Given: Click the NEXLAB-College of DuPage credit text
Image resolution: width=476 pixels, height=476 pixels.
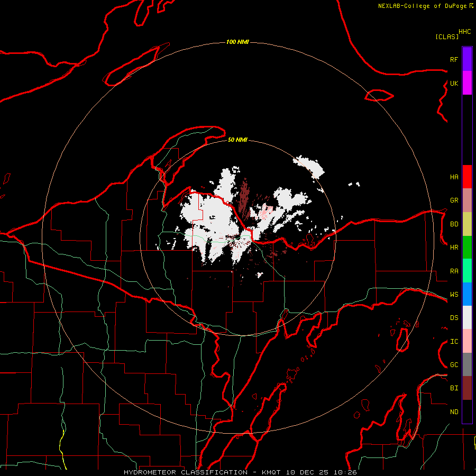Looking at the screenshot, I should coord(422,6).
